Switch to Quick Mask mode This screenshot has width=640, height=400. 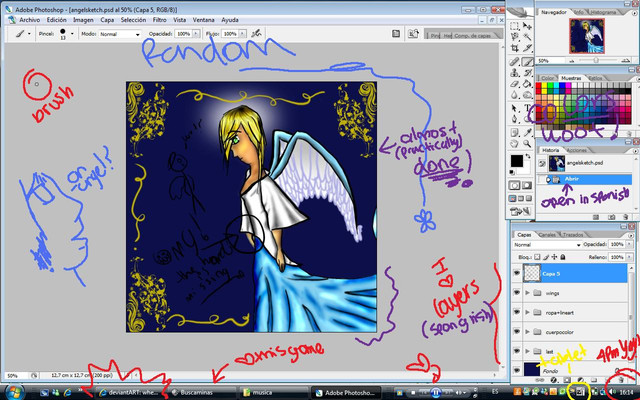coord(527,185)
